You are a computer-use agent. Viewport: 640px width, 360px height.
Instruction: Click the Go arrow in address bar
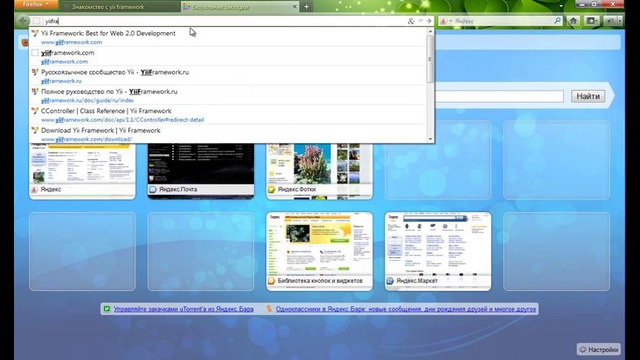coord(429,21)
